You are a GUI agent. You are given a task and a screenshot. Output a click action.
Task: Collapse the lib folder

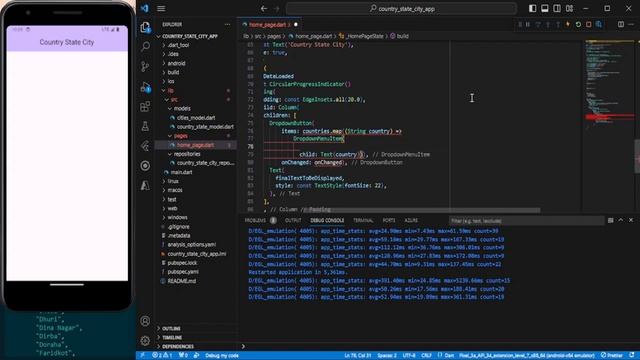[170, 91]
